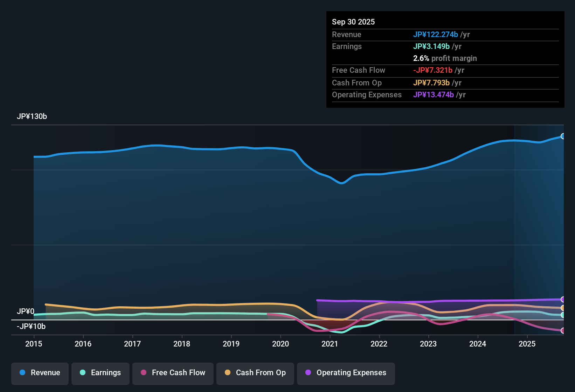Toggle the Revenue series visibility in legend
This screenshot has height=392, width=575.
pyautogui.click(x=40, y=373)
